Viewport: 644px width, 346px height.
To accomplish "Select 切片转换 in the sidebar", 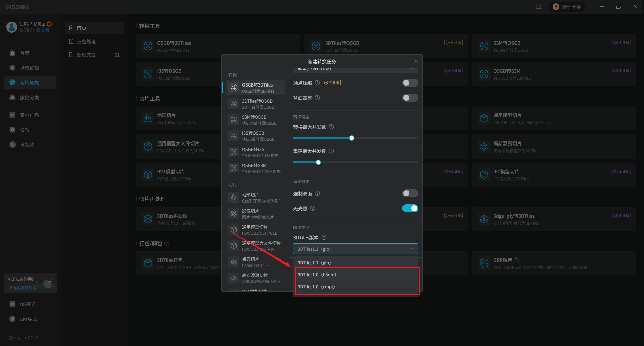I will (x=30, y=83).
